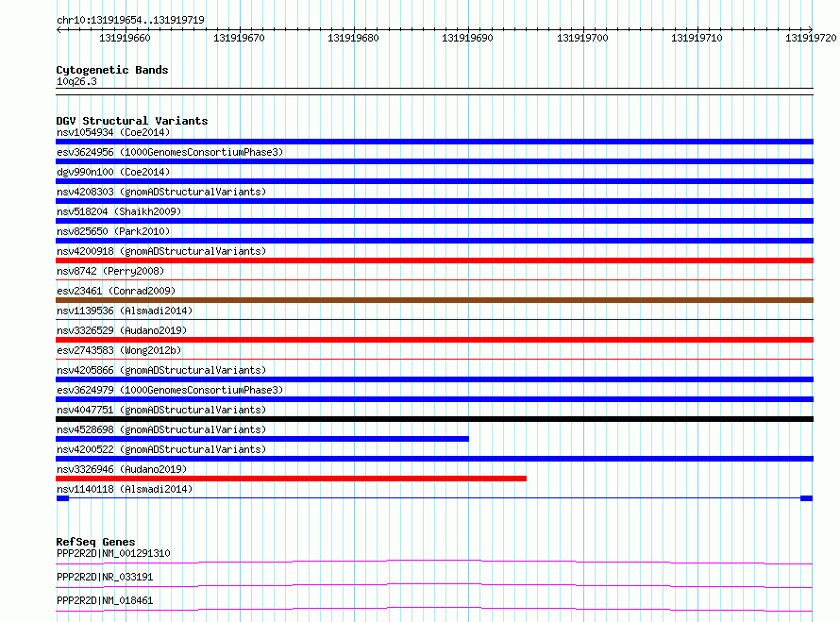Click the ruler's left arrow end
Screen dimensions: 840x622
point(59,29)
